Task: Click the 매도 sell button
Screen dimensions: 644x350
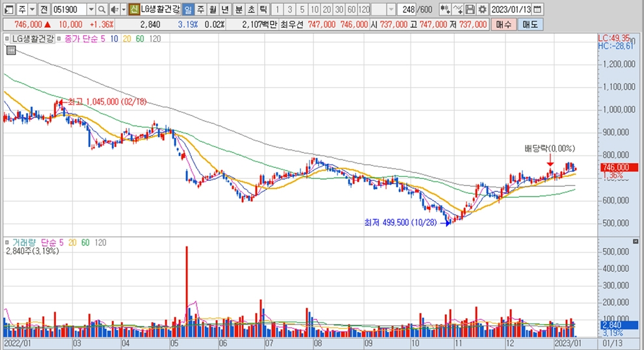Action: pos(530,25)
